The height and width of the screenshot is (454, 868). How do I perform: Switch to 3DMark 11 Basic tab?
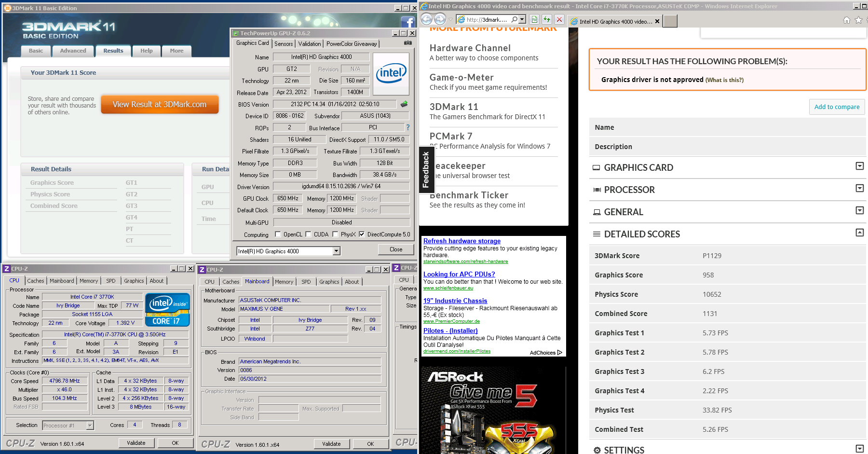click(x=36, y=51)
